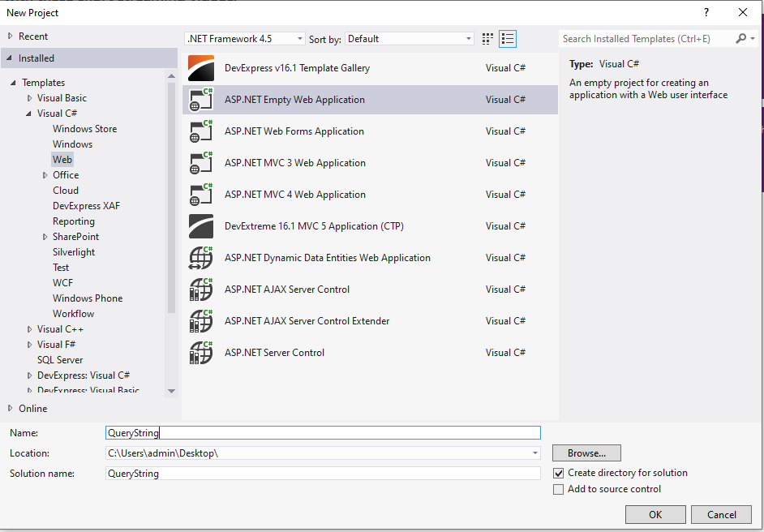Click the Cancel button
Screen dimensions: 764x532
click(722, 514)
